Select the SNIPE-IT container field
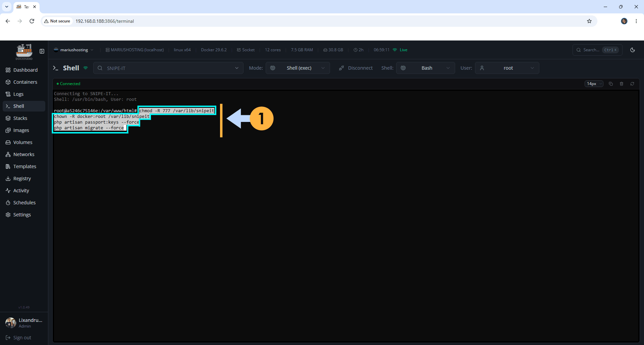Viewport: 644px width, 345px height. tap(168, 68)
